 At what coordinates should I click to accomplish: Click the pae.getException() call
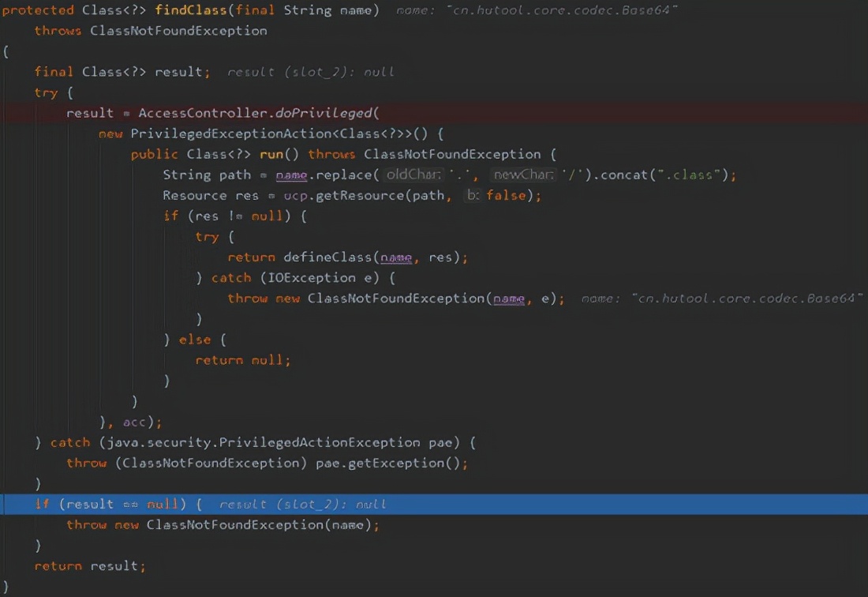[388, 463]
